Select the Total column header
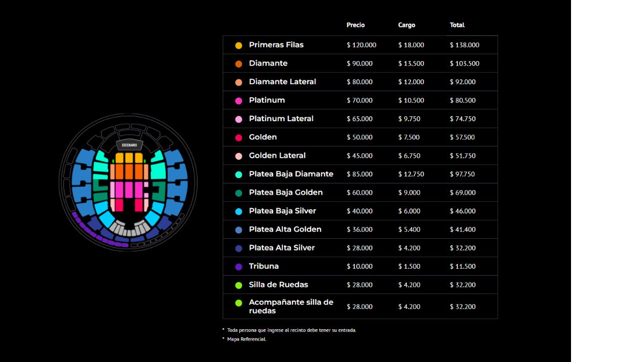Screen dimensions: 644x362 click(457, 25)
